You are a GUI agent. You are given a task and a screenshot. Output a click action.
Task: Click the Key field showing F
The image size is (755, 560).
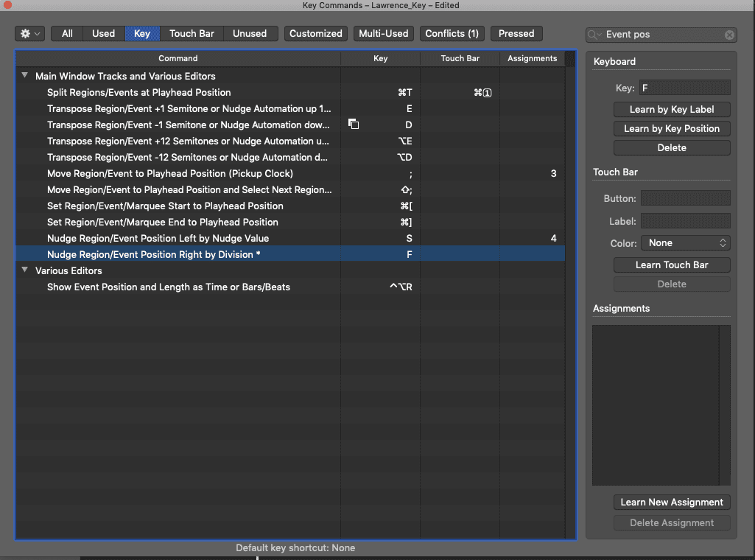click(x=685, y=88)
